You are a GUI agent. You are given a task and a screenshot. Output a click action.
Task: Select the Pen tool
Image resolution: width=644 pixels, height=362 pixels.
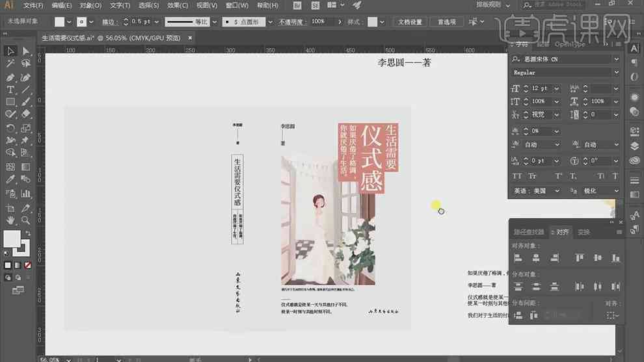point(10,77)
